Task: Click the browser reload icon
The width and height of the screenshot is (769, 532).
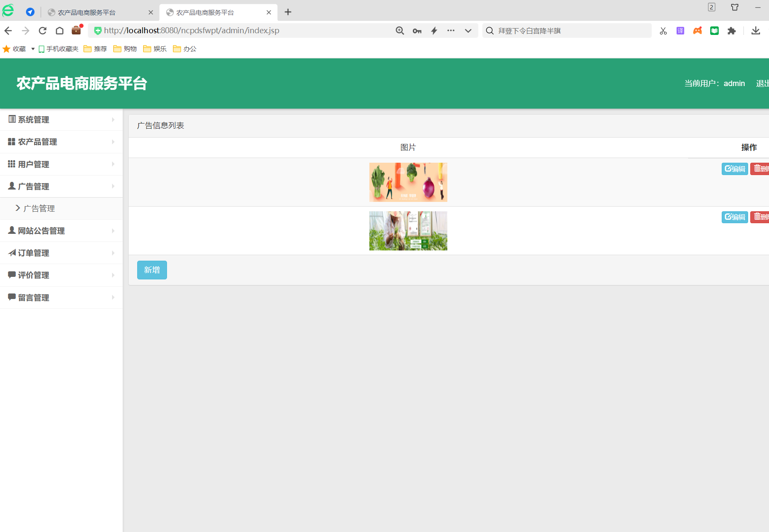Action: coord(43,31)
